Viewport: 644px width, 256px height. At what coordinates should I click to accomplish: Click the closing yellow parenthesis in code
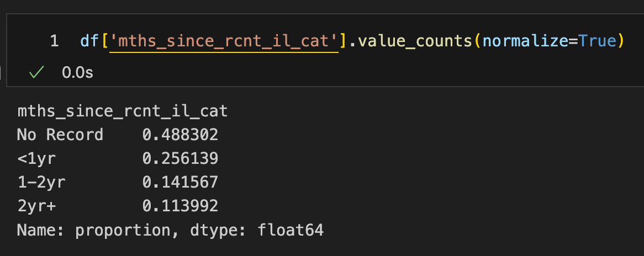click(x=621, y=41)
